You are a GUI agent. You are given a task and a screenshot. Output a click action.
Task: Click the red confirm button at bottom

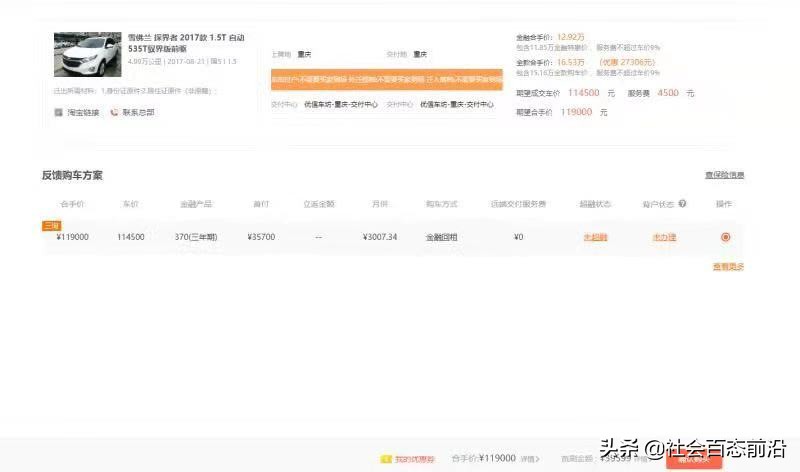[x=694, y=460]
